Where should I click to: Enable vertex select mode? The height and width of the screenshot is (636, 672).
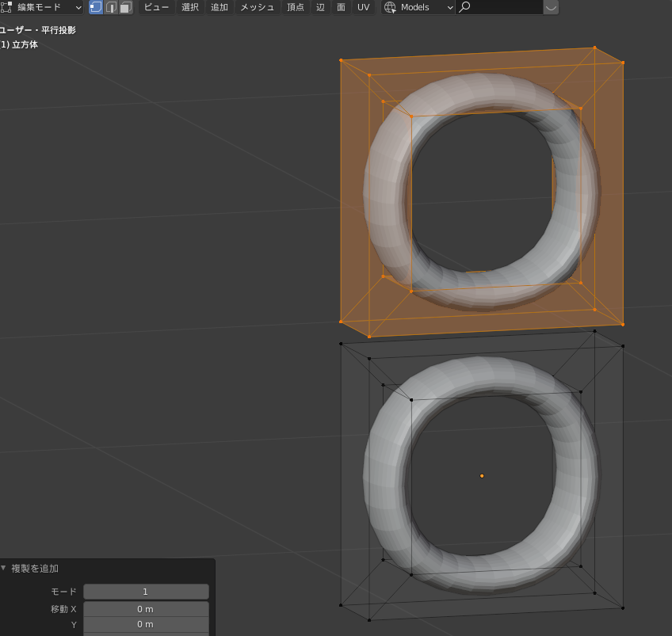(x=96, y=7)
